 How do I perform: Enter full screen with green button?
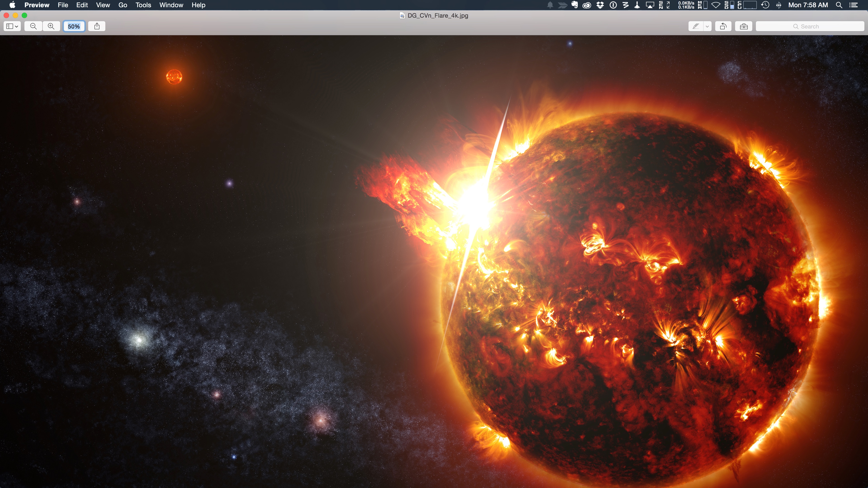click(x=24, y=16)
